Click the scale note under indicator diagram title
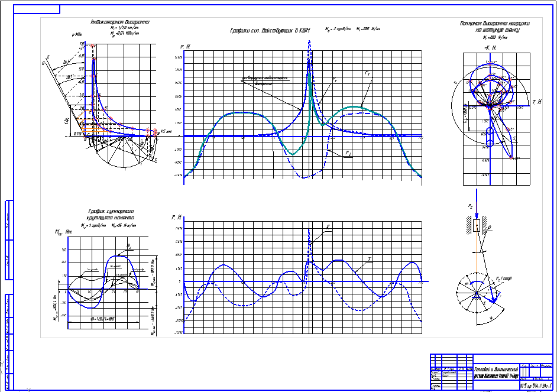Viewport: 557px width, 392px height. pyautogui.click(x=124, y=31)
